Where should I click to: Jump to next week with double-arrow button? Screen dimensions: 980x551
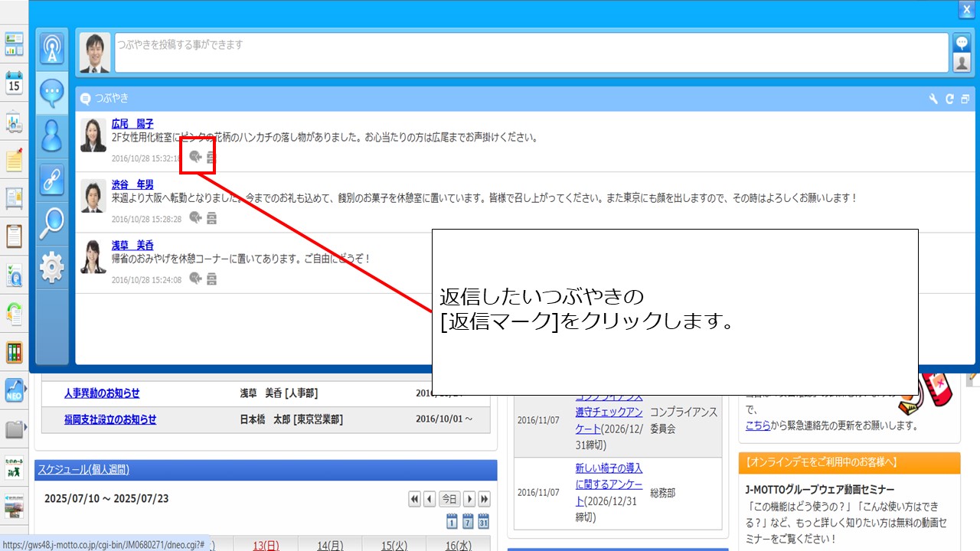coord(484,499)
